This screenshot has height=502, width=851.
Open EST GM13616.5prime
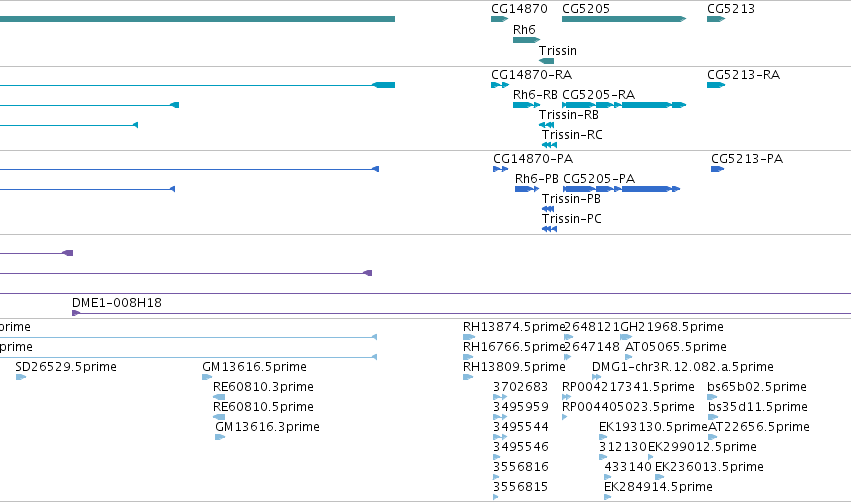[x=254, y=367]
